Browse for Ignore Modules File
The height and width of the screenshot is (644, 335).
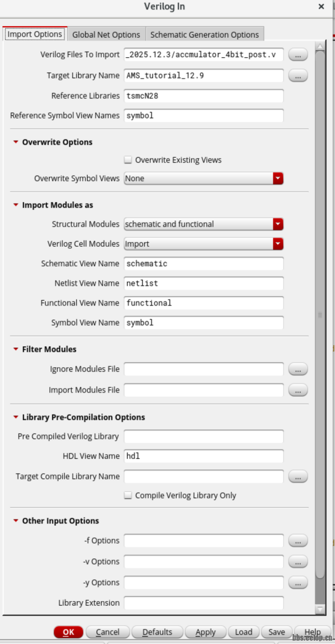point(298,369)
